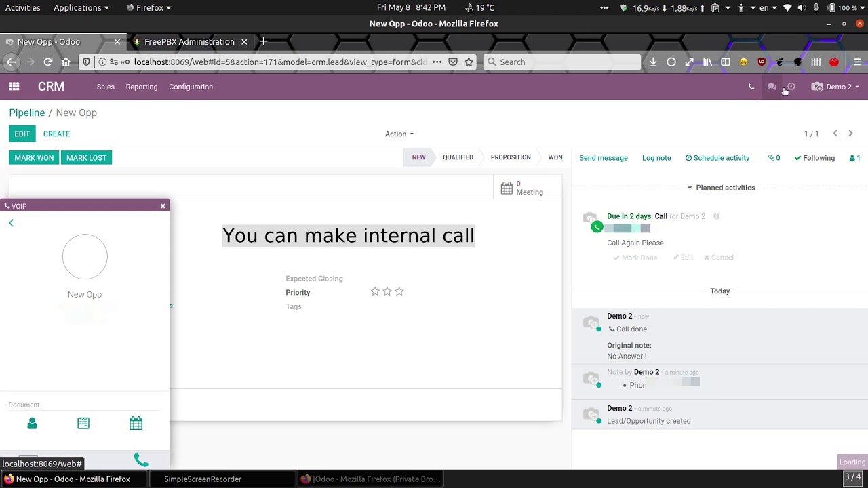The height and width of the screenshot is (488, 868).
Task: Select the PROPOSITION pipeline stage
Action: (x=511, y=157)
